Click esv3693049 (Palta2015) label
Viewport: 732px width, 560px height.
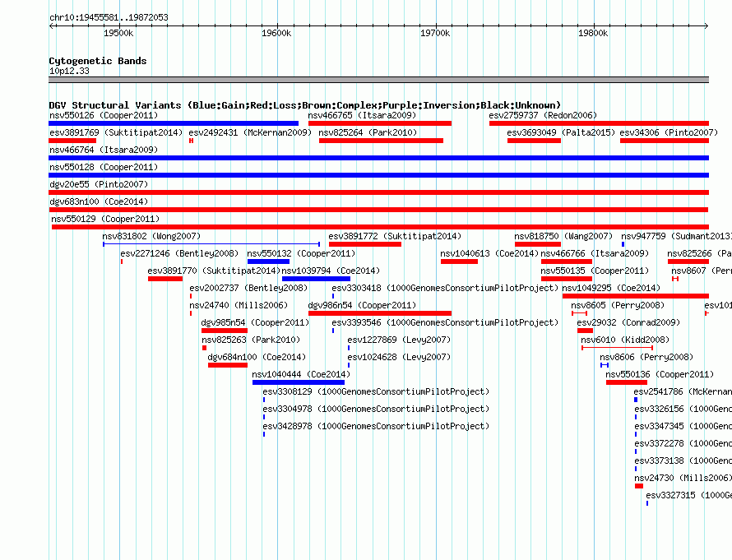(561, 132)
